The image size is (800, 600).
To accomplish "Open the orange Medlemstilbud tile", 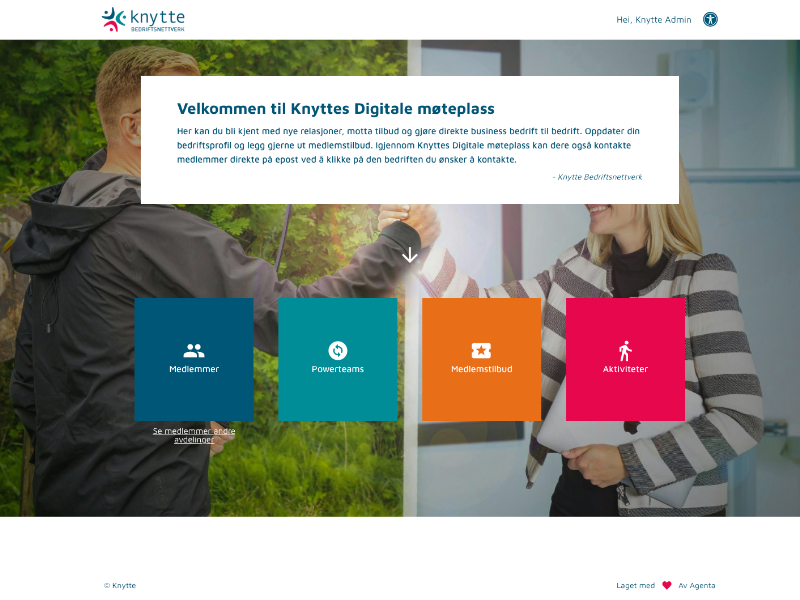I will [482, 359].
